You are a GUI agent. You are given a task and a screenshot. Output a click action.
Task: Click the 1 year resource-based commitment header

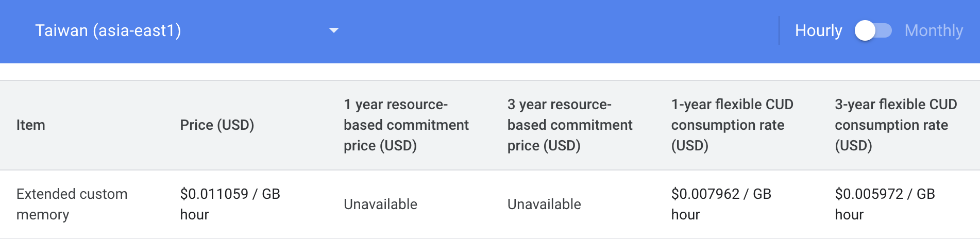click(x=406, y=125)
